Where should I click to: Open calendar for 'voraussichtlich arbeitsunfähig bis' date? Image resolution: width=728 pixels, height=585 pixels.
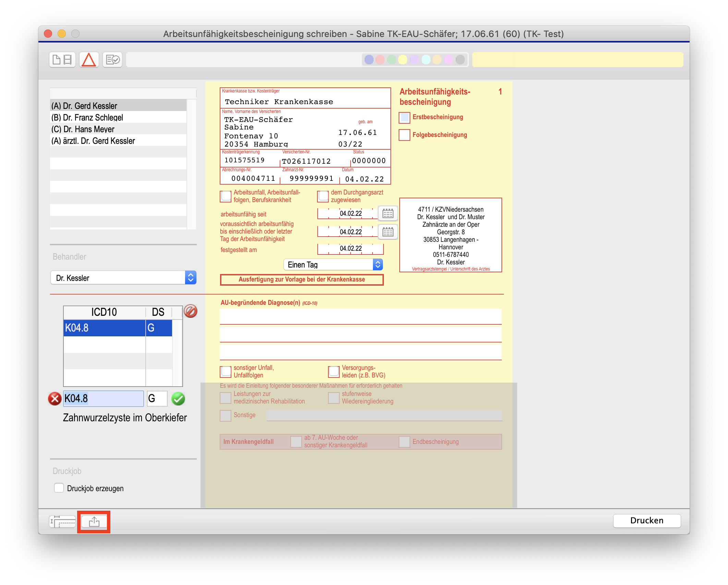click(x=388, y=232)
